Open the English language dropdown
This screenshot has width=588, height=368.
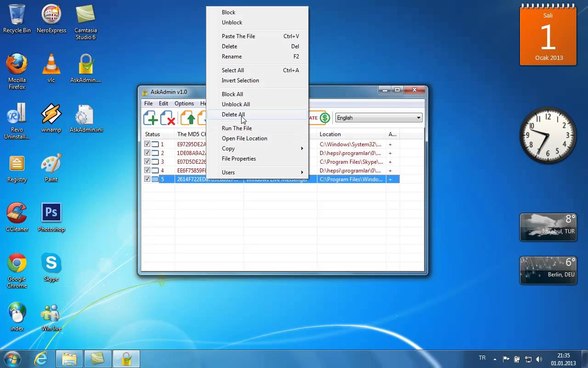(x=379, y=118)
